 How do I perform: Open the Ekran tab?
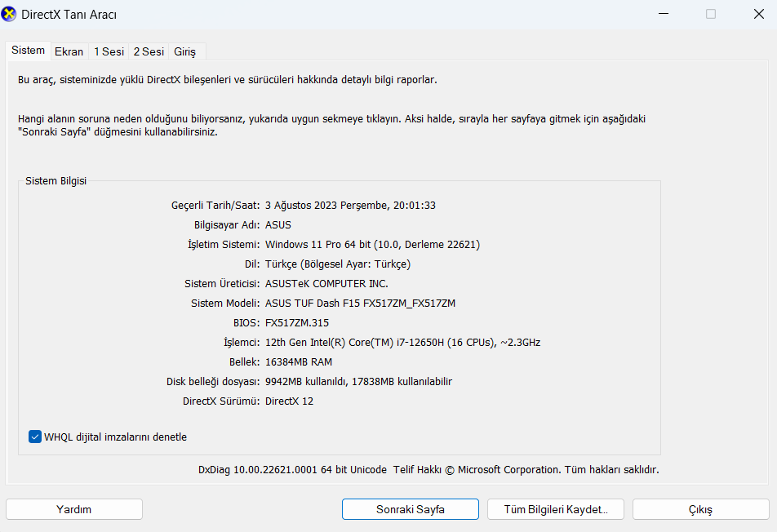[x=69, y=51]
